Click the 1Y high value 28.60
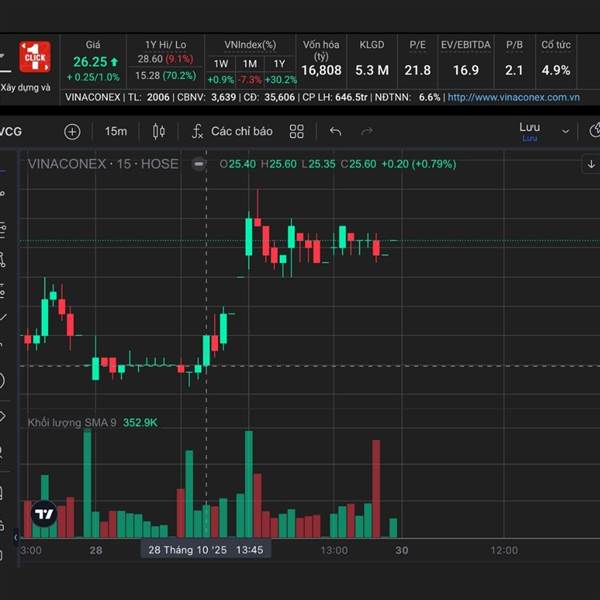 pyautogui.click(x=150, y=59)
